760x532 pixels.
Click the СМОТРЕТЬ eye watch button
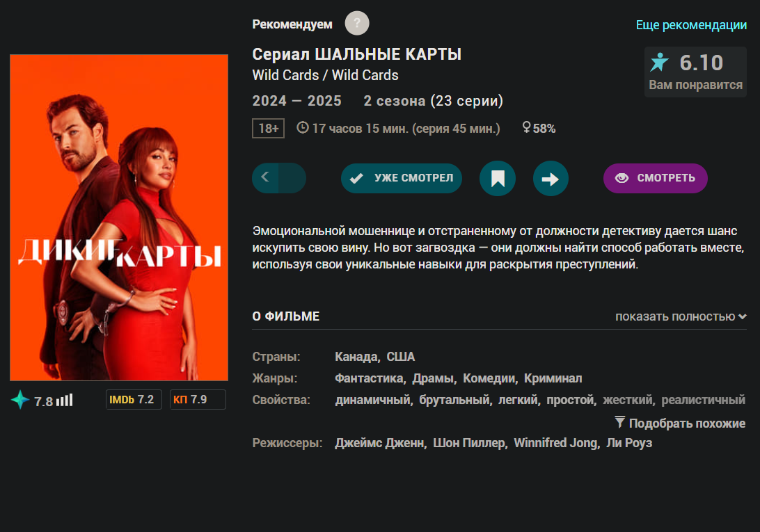click(x=656, y=178)
